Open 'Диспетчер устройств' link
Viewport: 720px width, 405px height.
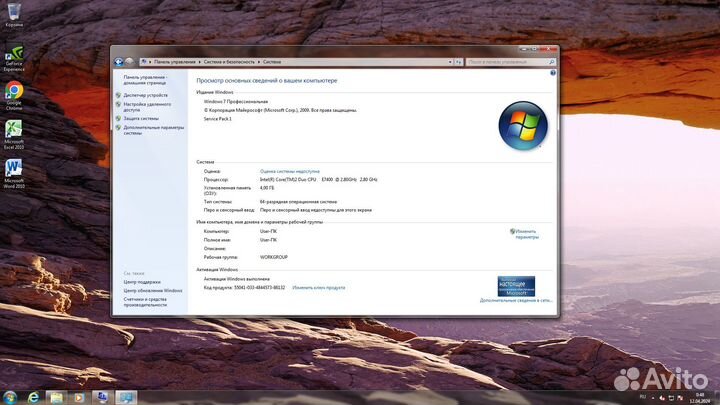pyautogui.click(x=146, y=95)
